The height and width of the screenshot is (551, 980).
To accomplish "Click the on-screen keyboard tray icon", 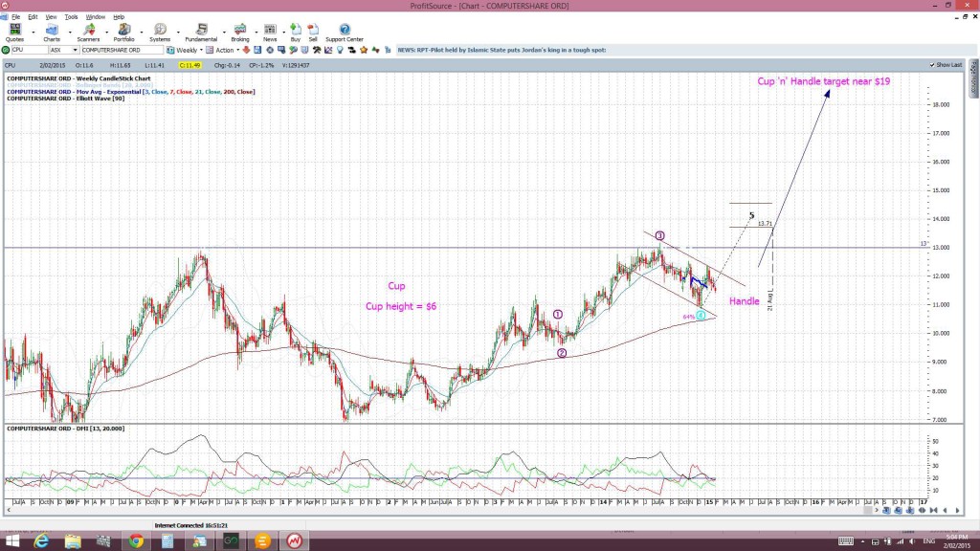I will tap(846, 541).
